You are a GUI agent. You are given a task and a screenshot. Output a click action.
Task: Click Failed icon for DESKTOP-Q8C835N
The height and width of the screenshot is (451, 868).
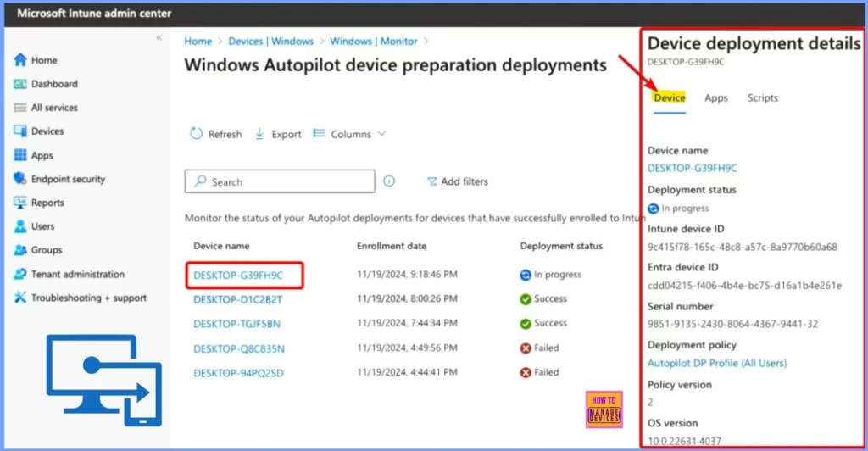(526, 348)
